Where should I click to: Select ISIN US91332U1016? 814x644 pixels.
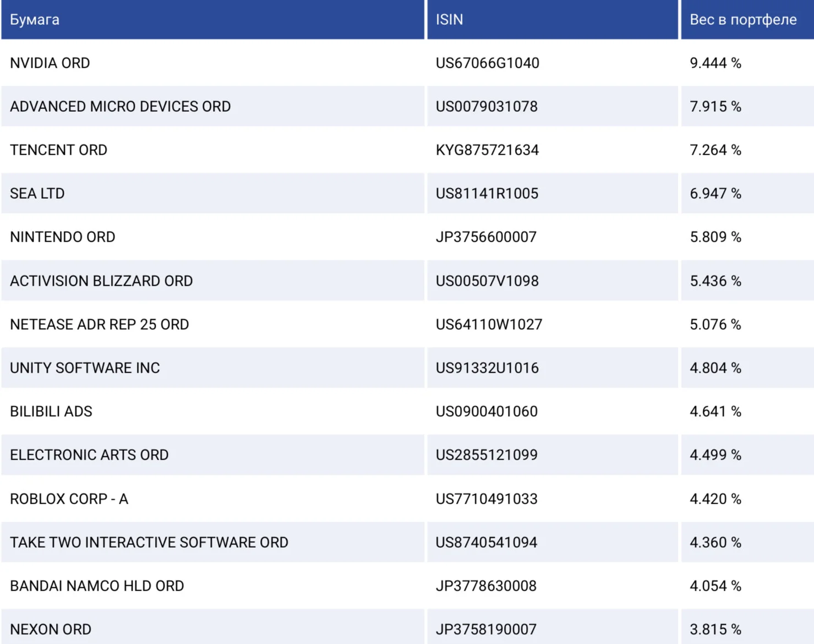(x=487, y=368)
